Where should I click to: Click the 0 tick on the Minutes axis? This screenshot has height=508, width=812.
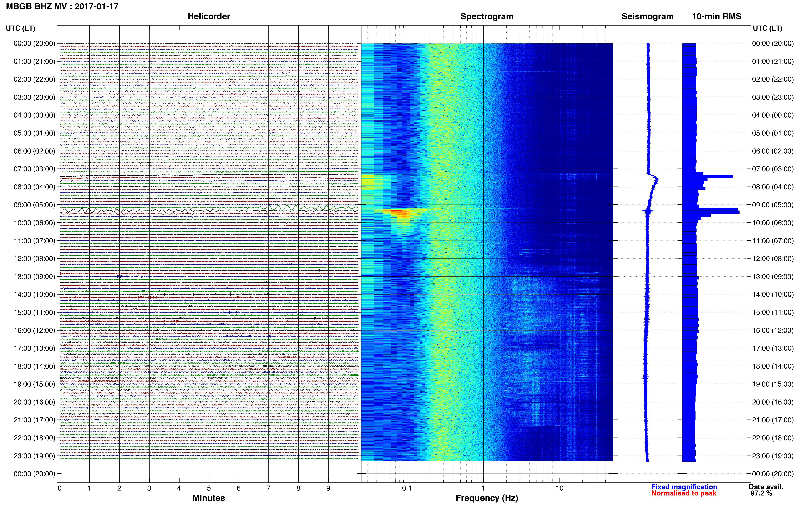(x=59, y=488)
